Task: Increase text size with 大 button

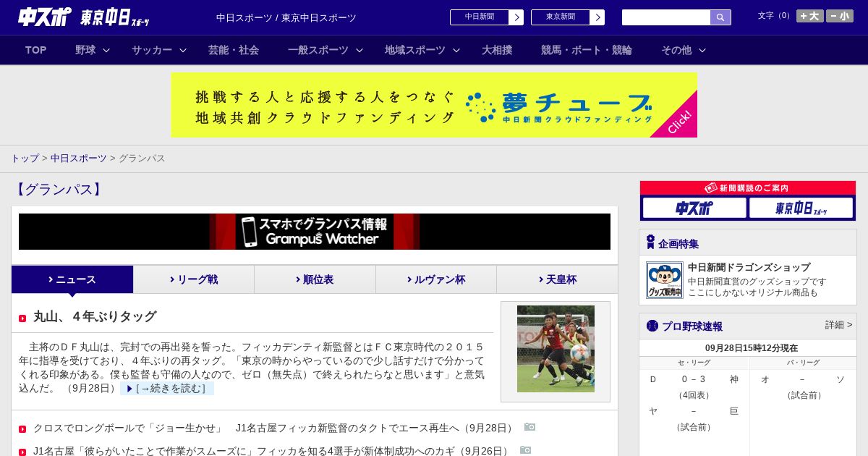Action: [810, 16]
